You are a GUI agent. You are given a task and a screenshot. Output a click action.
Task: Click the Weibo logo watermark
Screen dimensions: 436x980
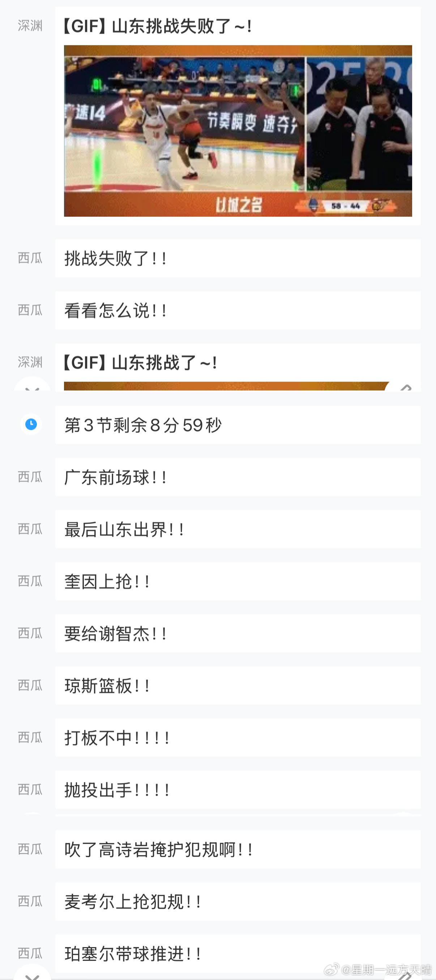[332, 970]
